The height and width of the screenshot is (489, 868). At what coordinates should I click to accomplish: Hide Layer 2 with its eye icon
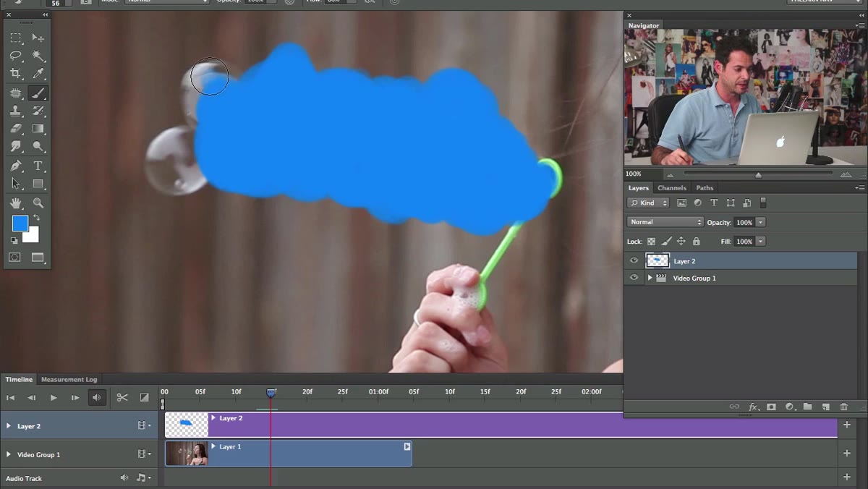click(634, 261)
